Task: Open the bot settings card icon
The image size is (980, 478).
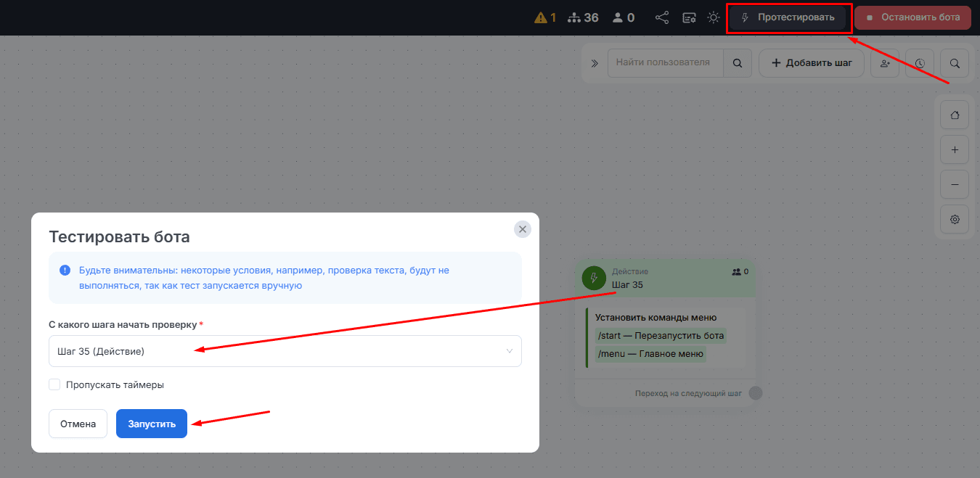Action: tap(689, 17)
